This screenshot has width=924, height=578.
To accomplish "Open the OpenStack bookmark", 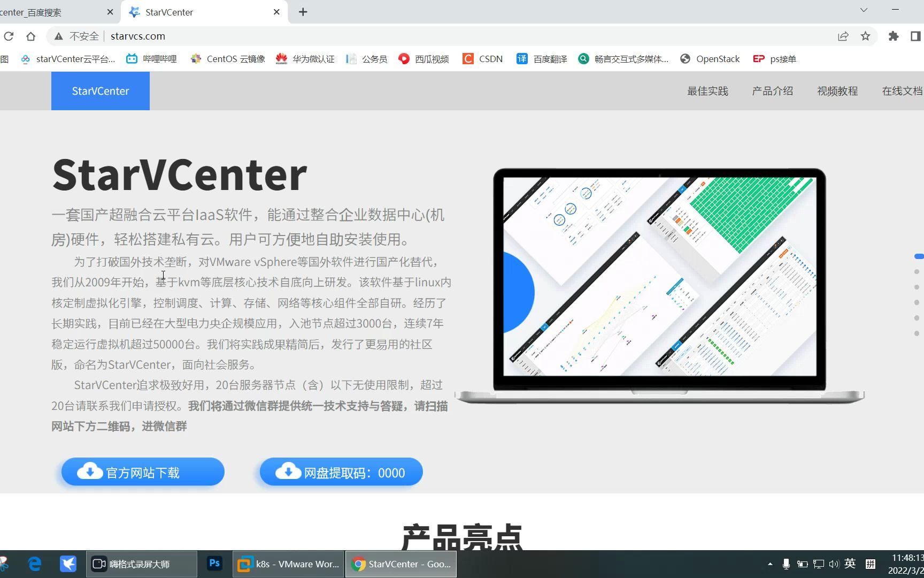I will [x=710, y=59].
